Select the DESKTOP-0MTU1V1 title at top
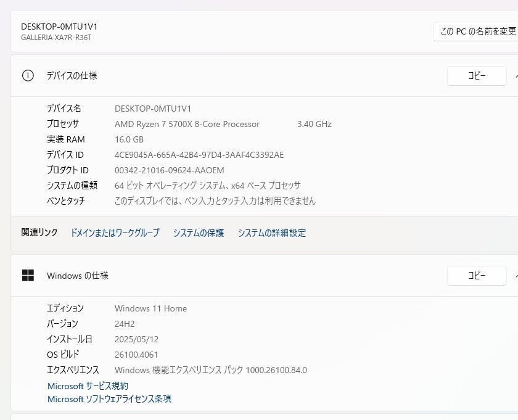 pos(59,27)
